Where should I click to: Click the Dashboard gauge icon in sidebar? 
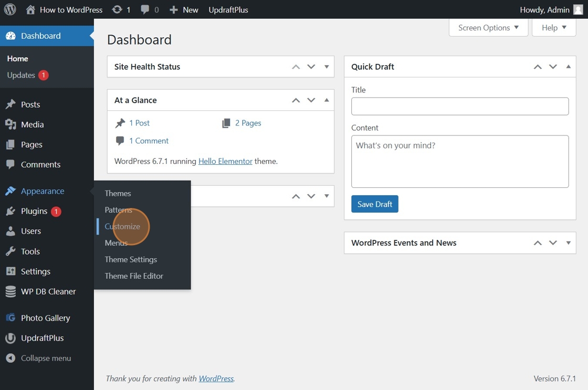[11, 36]
